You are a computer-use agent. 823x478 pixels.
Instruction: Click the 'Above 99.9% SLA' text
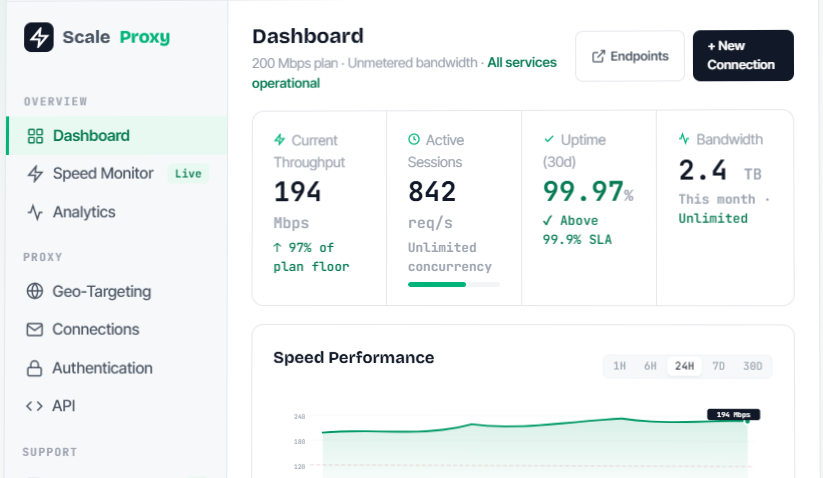[x=577, y=230]
